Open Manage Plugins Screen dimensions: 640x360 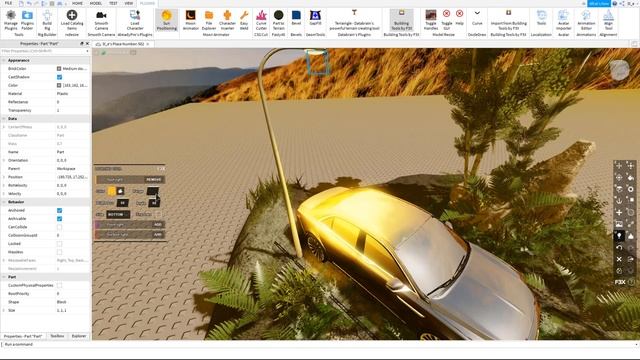[x=11, y=20]
